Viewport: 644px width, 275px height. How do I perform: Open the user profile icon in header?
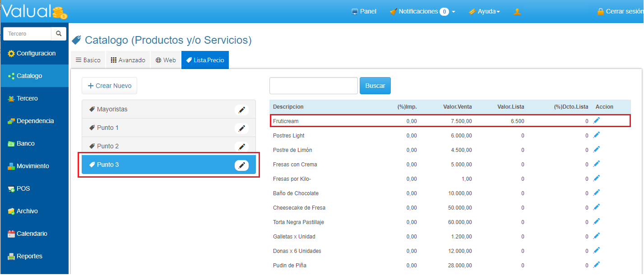click(x=517, y=12)
